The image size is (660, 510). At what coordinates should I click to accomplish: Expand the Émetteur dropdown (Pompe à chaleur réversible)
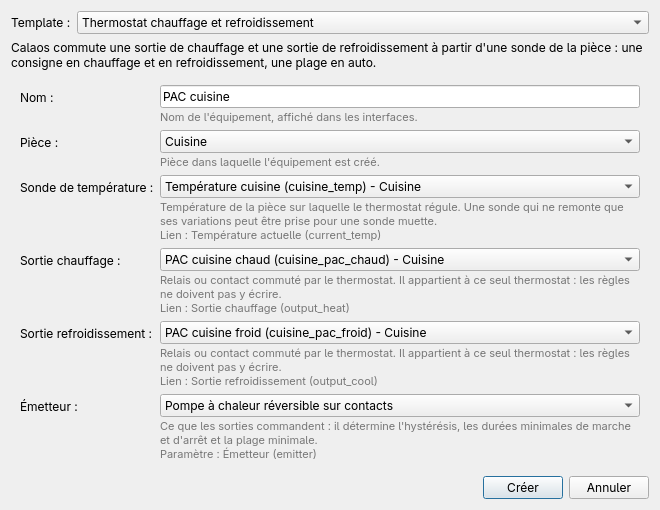(x=399, y=406)
